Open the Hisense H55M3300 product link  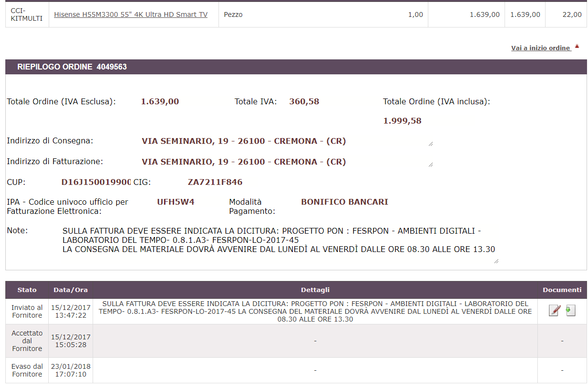click(x=131, y=14)
